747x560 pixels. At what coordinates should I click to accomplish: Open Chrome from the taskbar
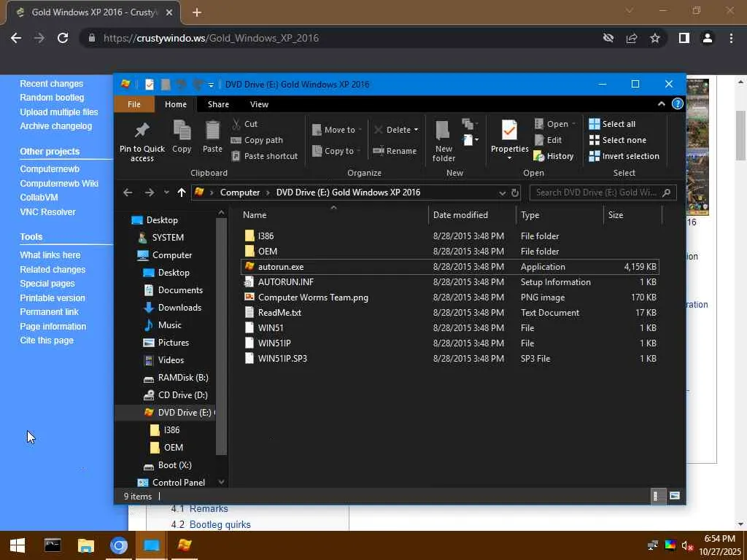pos(119,545)
